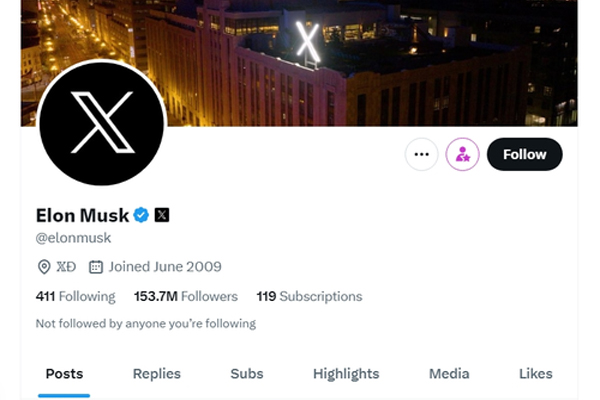
Task: Switch to the Subs tab
Action: tap(247, 374)
